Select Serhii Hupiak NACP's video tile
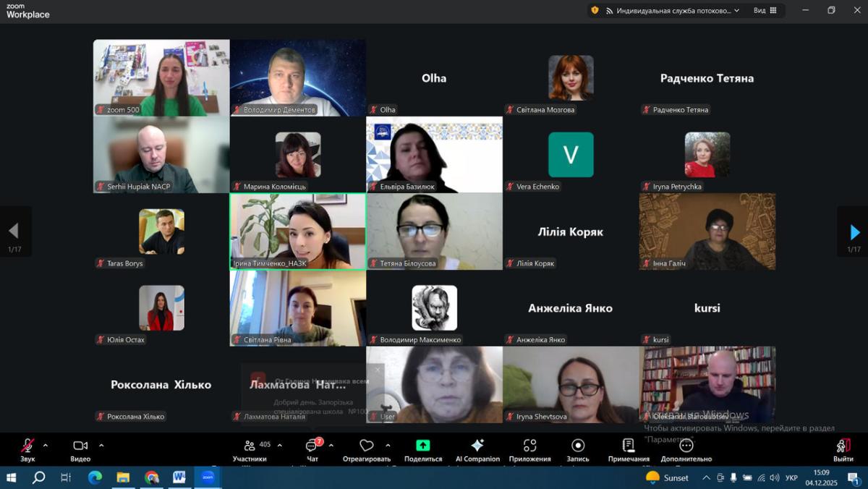Viewport: 868px width, 489px height. [x=161, y=155]
